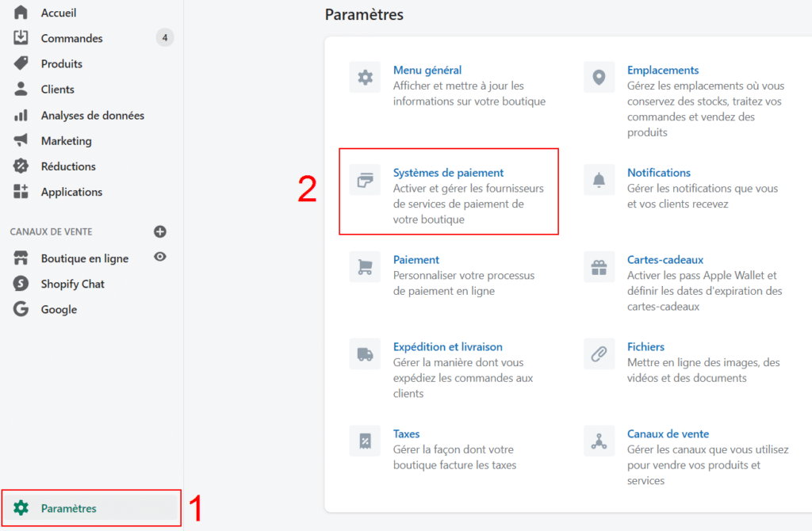This screenshot has height=531, width=812.
Task: Click the shopping cart icon for Paiement
Action: pos(365,267)
